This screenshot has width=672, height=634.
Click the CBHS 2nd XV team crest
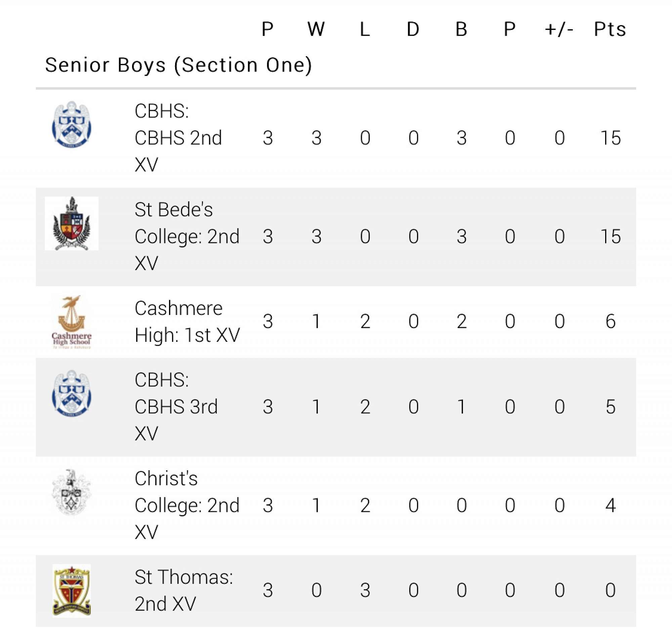[71, 125]
